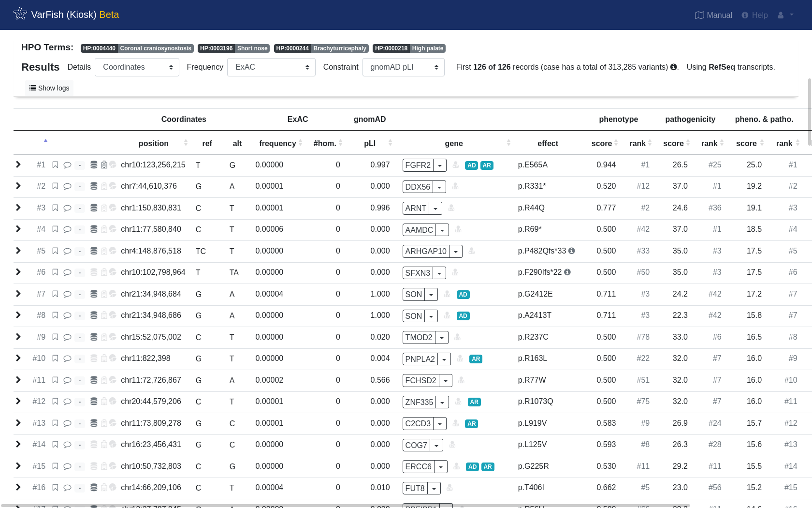
Task: Bookmark variant row #15
Action: (55, 466)
